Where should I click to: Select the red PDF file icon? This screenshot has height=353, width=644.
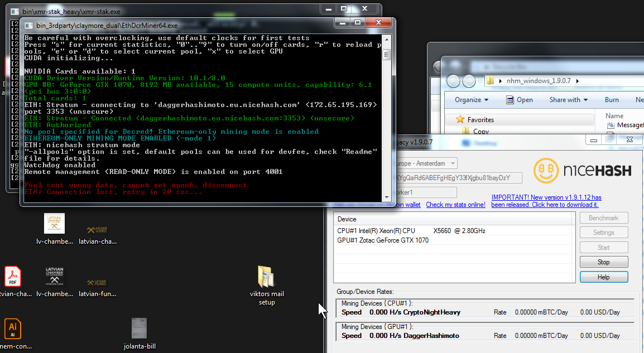click(x=12, y=277)
